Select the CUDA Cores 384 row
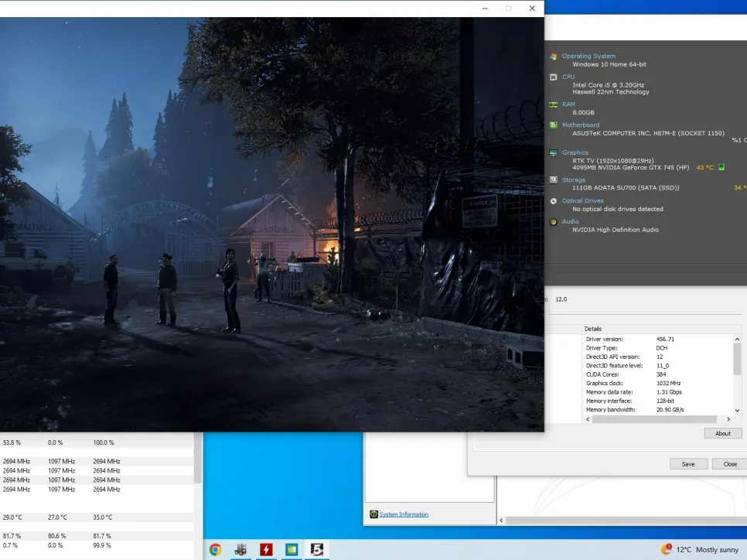Viewport: 747px width, 560px height. (x=657, y=374)
